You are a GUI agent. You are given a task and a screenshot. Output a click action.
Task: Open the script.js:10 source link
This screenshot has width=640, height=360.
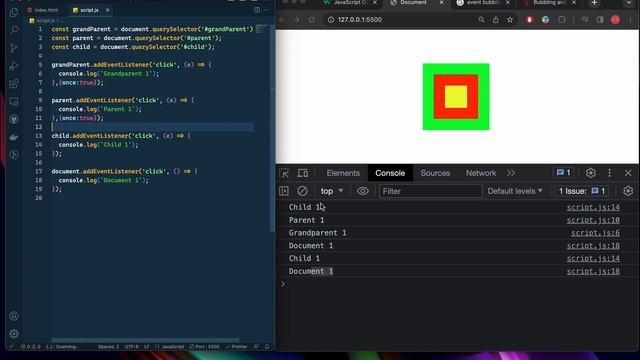(x=593, y=220)
